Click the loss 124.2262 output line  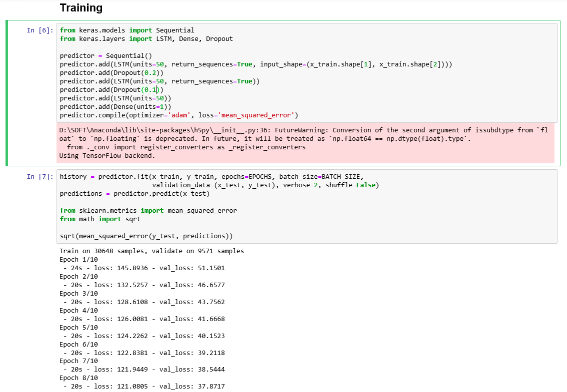coord(144,336)
